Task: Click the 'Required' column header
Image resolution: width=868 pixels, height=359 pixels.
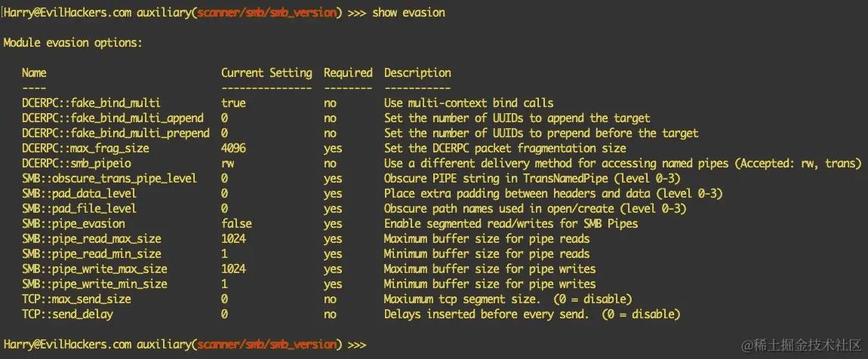Action: pyautogui.click(x=348, y=72)
